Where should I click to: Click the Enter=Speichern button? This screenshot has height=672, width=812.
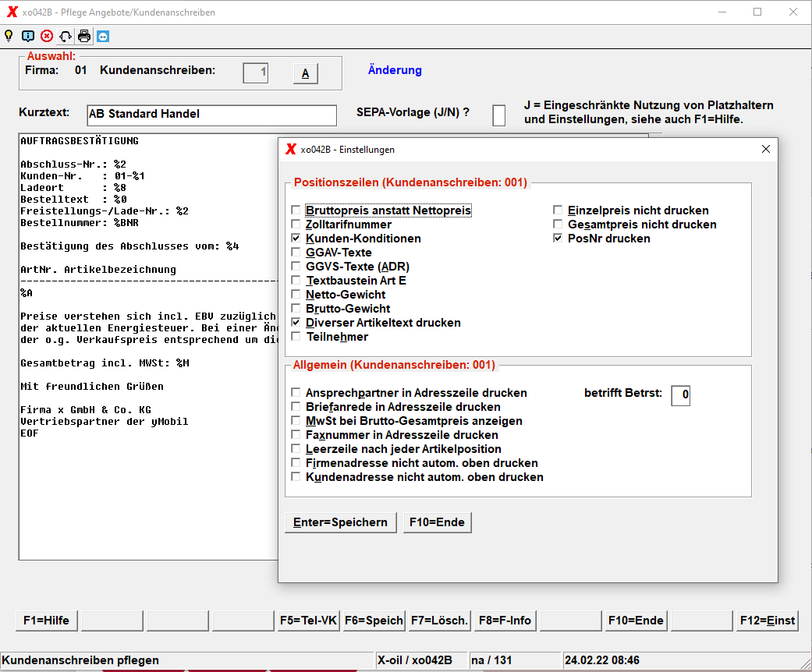tap(341, 522)
